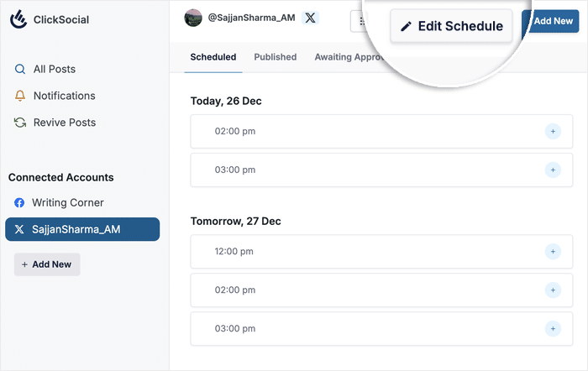The height and width of the screenshot is (371, 588).
Task: Click the Edit Schedule button
Action: (x=451, y=26)
